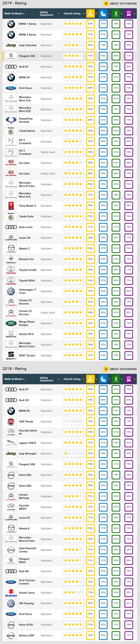The width and height of the screenshot is (140, 644).
Task: Click the 2018 pedestrian header icon
Action: pyautogui.click(x=116, y=379)
